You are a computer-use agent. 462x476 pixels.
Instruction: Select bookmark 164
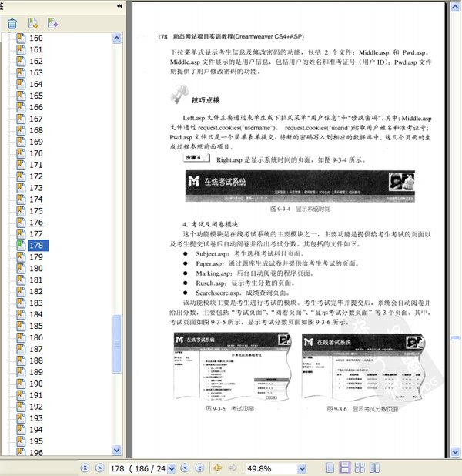click(x=36, y=85)
